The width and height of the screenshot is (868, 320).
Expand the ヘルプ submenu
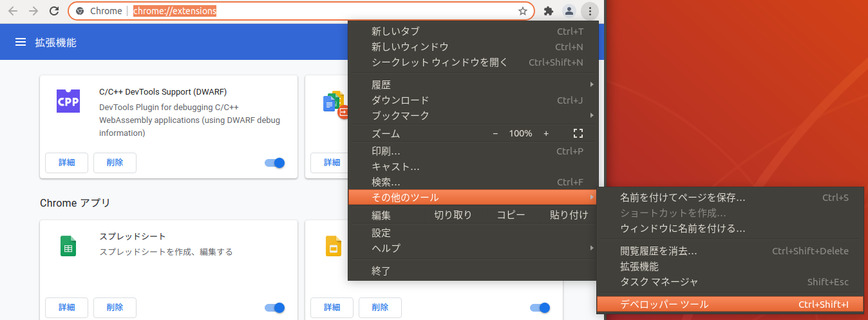pos(473,249)
